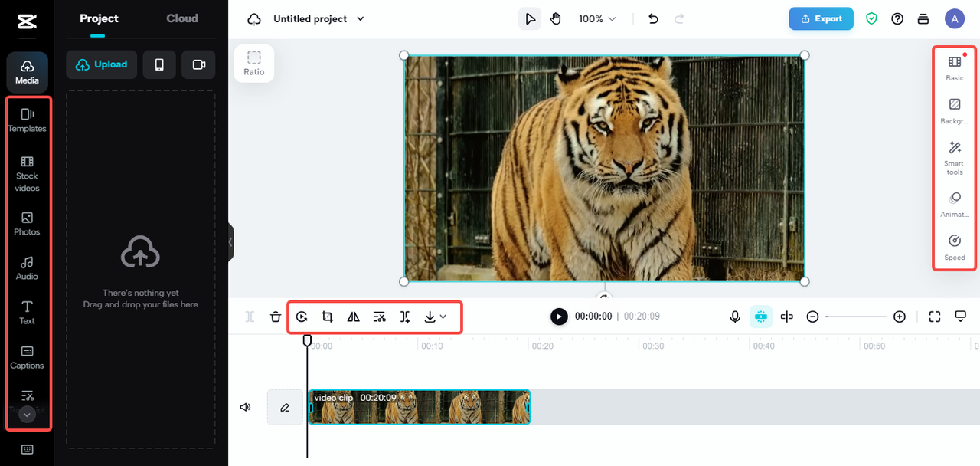Click the undo arrow
This screenshot has width=980, height=466.
653,18
